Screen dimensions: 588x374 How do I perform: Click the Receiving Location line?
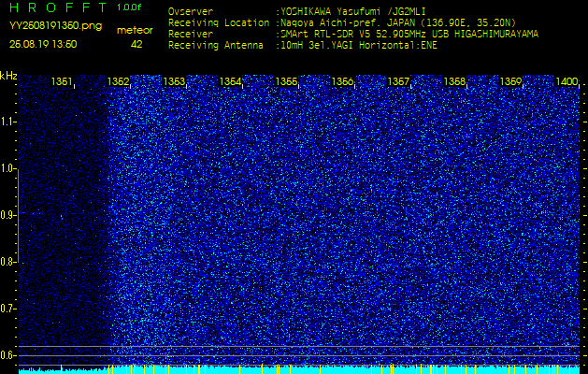(x=342, y=22)
